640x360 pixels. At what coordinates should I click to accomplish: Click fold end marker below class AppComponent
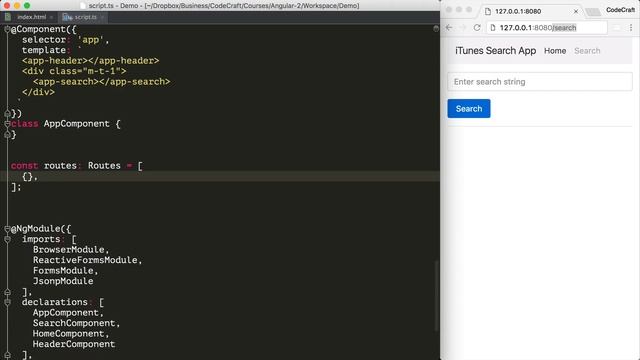(7, 134)
